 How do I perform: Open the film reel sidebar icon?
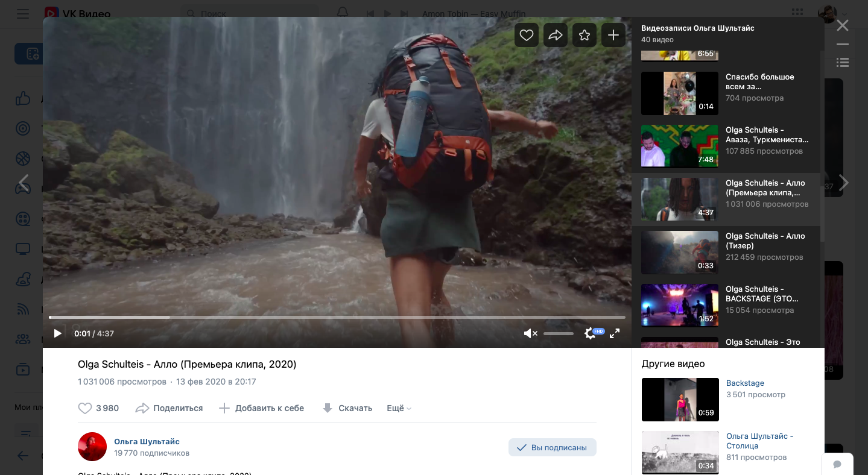click(23, 219)
